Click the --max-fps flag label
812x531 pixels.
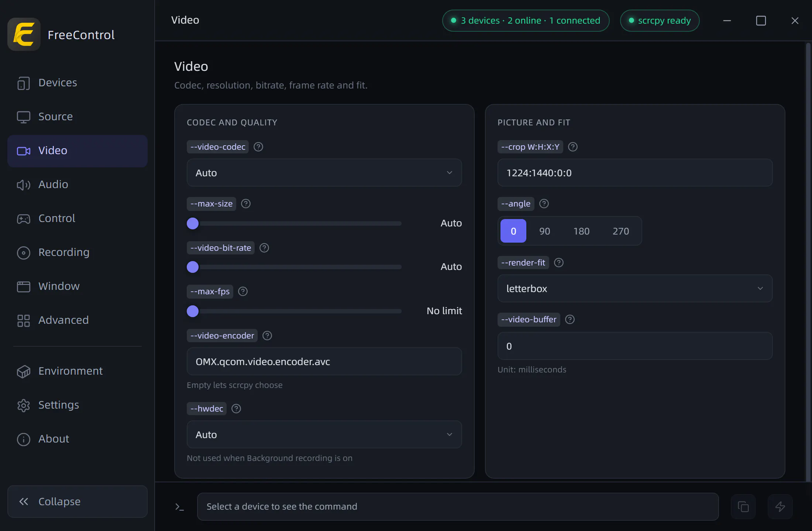click(x=210, y=291)
